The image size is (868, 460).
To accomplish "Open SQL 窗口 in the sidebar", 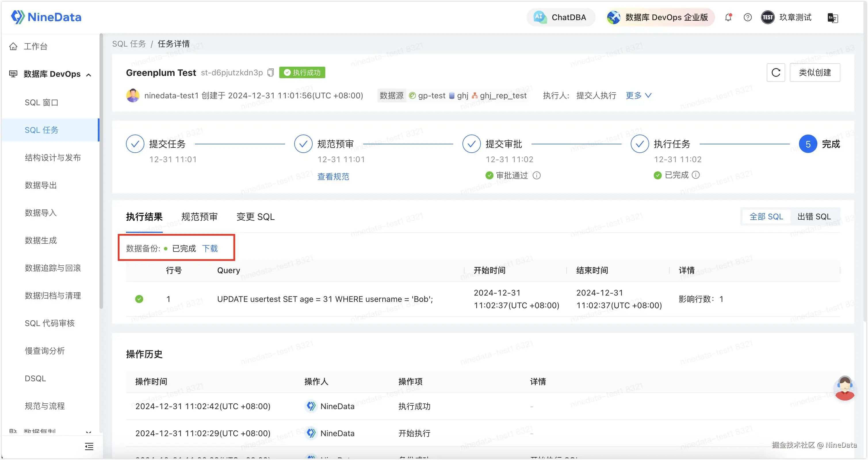I will (x=41, y=102).
